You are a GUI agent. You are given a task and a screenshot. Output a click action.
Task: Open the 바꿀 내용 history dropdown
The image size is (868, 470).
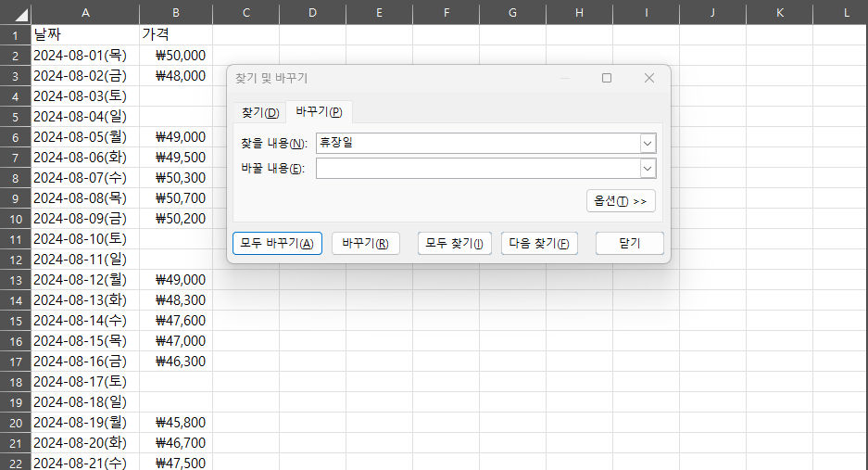(x=648, y=169)
